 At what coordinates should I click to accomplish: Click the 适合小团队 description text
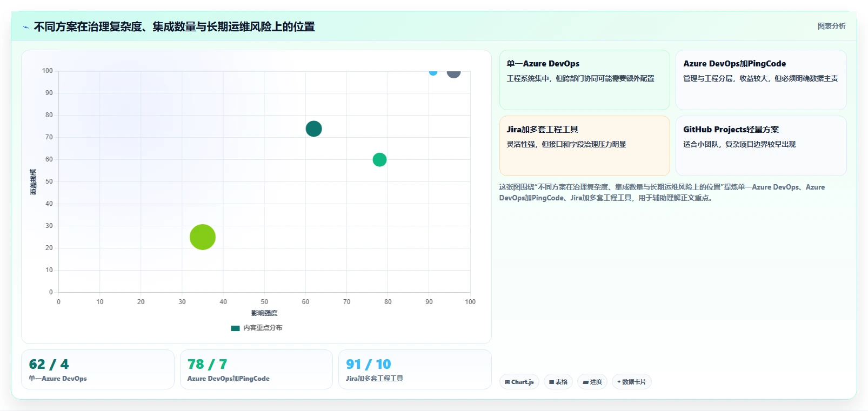(739, 144)
